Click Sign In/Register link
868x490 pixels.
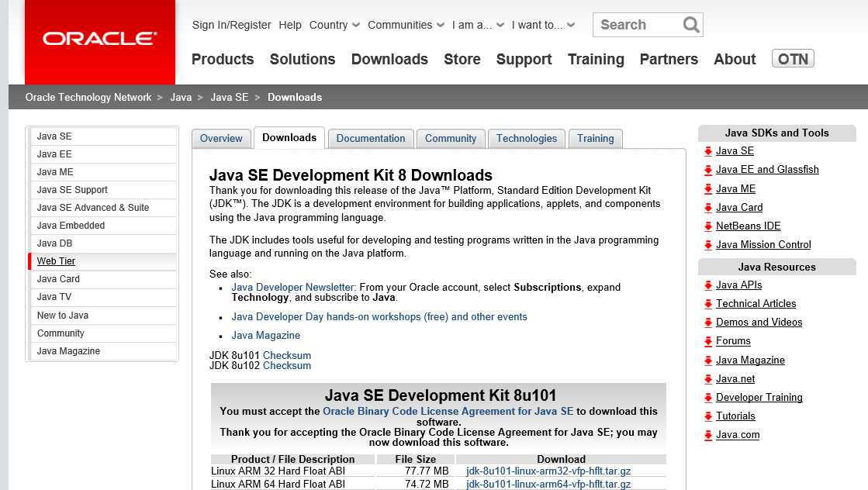(x=231, y=25)
